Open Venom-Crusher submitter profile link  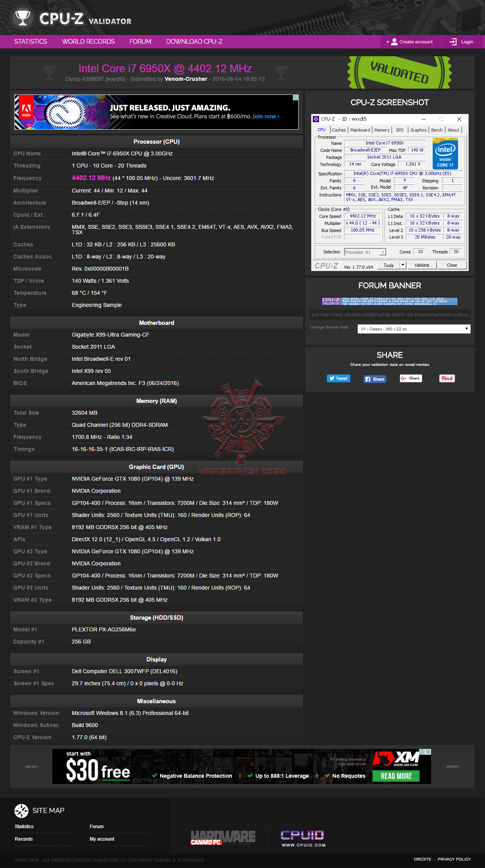186,79
